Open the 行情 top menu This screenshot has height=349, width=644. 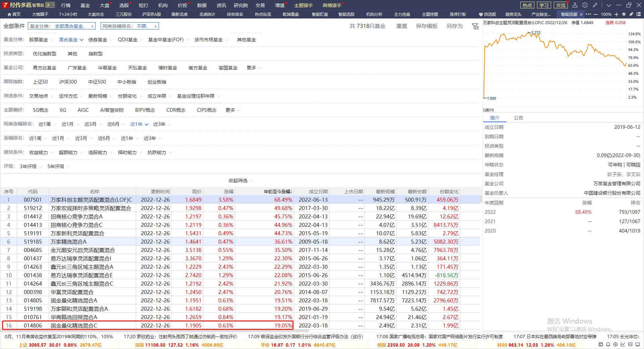(x=66, y=5)
